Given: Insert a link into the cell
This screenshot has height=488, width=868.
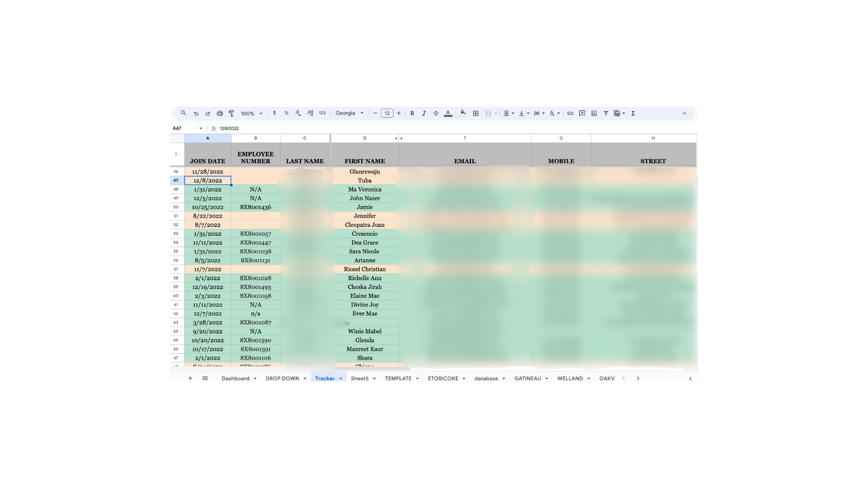Looking at the screenshot, I should tap(570, 113).
